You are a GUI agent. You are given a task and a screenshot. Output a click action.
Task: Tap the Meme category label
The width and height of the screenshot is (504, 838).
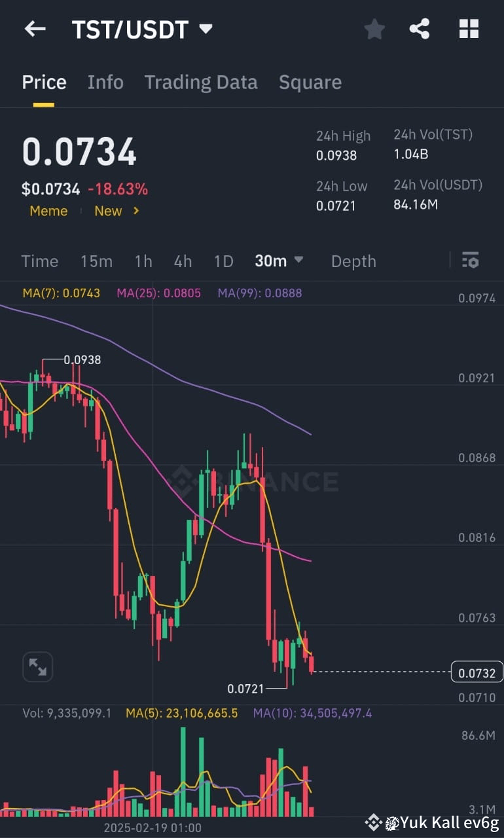click(x=48, y=211)
